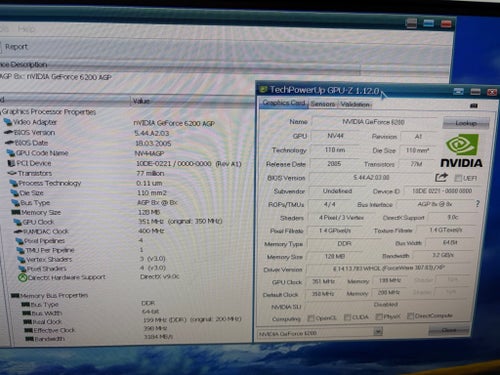Select the BIOS Date row icon
500x375 pixels.
(10, 143)
